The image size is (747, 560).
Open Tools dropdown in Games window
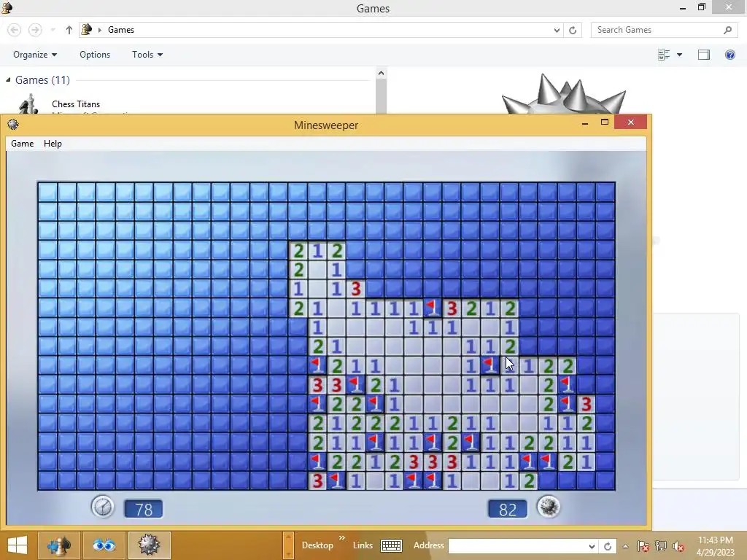click(x=147, y=55)
